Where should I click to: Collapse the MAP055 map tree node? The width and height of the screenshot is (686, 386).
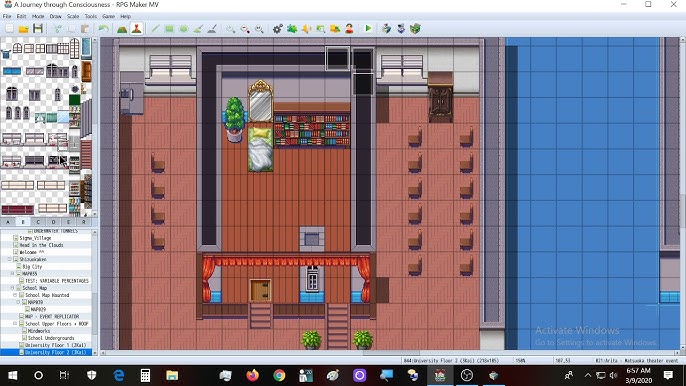[x=12, y=274]
